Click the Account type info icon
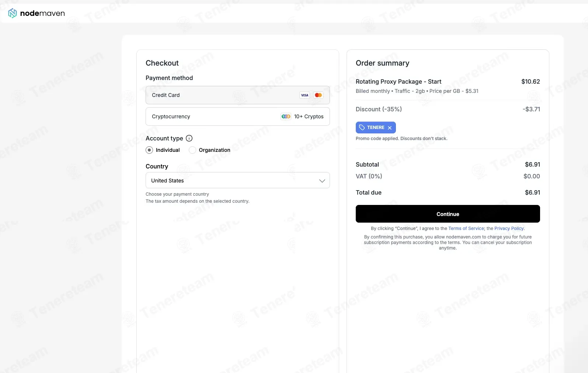588x373 pixels. point(189,138)
